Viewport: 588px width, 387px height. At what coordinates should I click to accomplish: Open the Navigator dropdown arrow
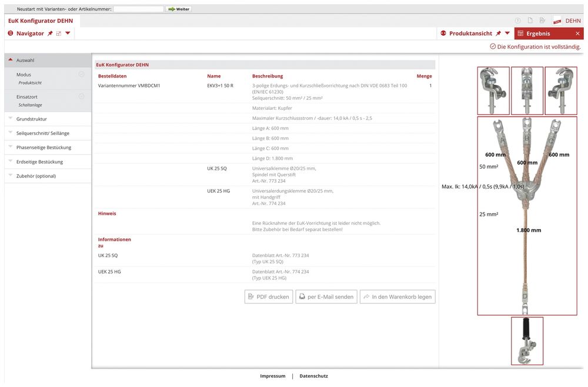click(68, 33)
